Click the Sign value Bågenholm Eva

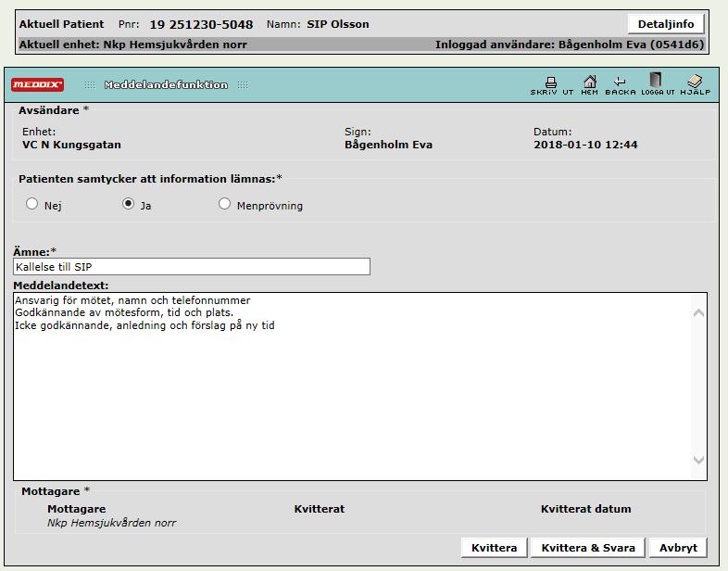tap(388, 145)
